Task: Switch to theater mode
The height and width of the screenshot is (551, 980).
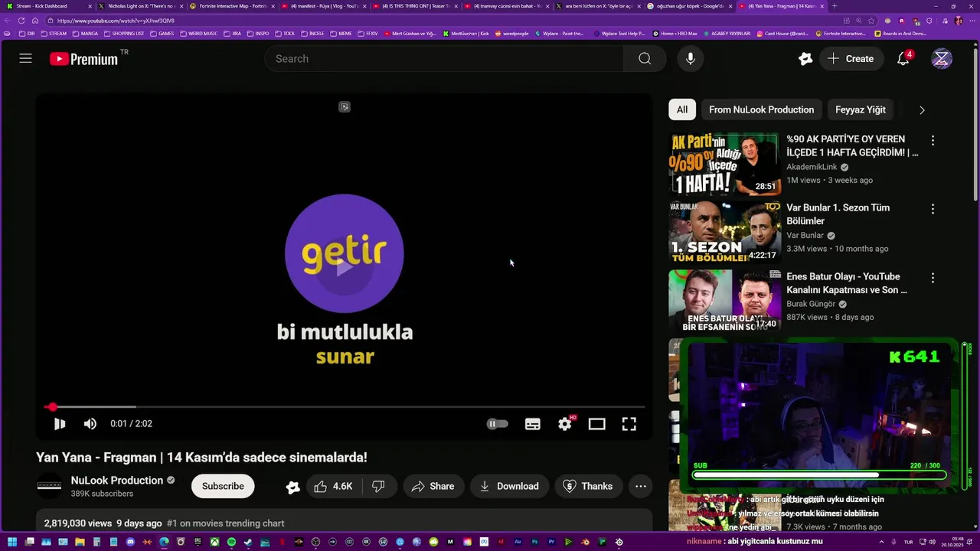Action: pos(596,424)
